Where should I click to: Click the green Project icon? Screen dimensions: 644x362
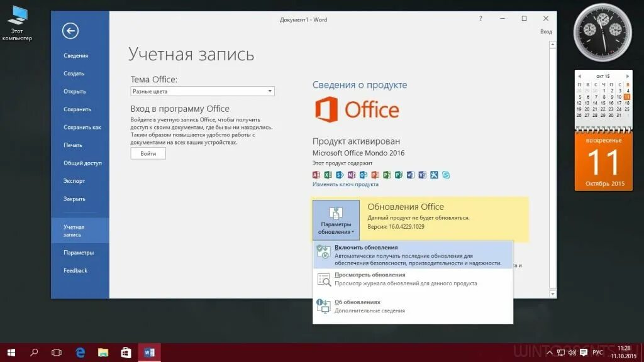click(x=387, y=175)
